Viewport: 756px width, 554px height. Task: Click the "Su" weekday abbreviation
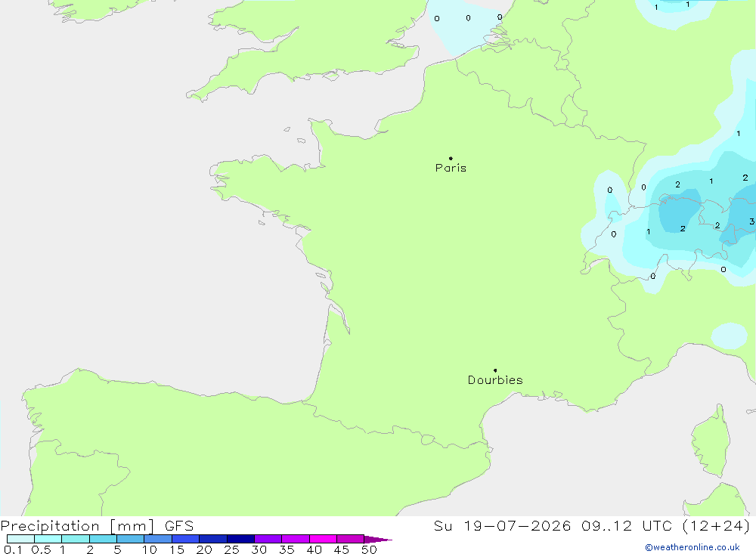(443, 525)
